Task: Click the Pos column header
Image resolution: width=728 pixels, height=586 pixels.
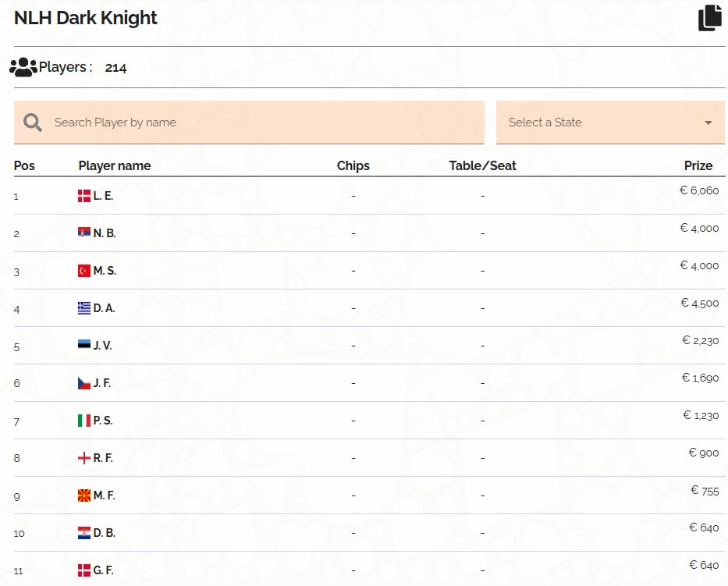Action: [24, 165]
